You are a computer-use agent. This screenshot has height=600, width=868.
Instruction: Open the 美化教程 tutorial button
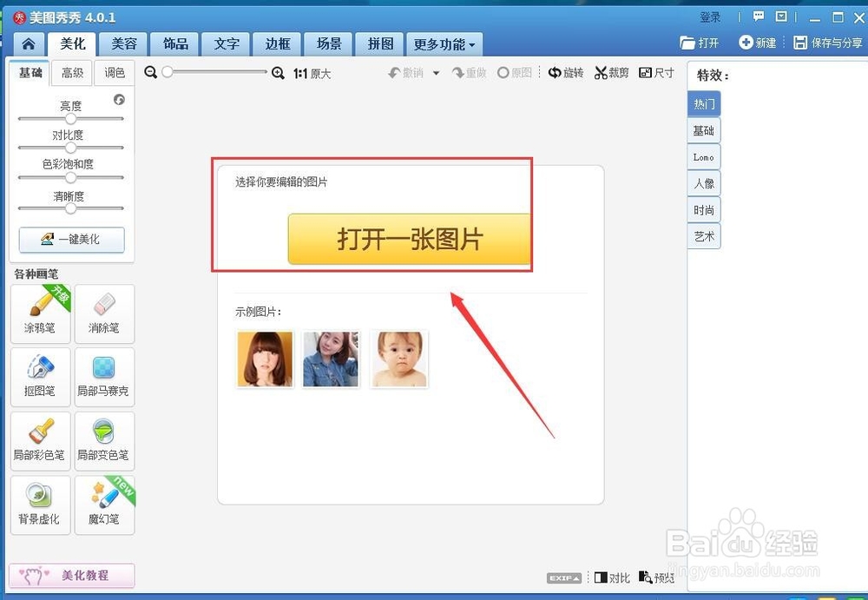pos(71,575)
